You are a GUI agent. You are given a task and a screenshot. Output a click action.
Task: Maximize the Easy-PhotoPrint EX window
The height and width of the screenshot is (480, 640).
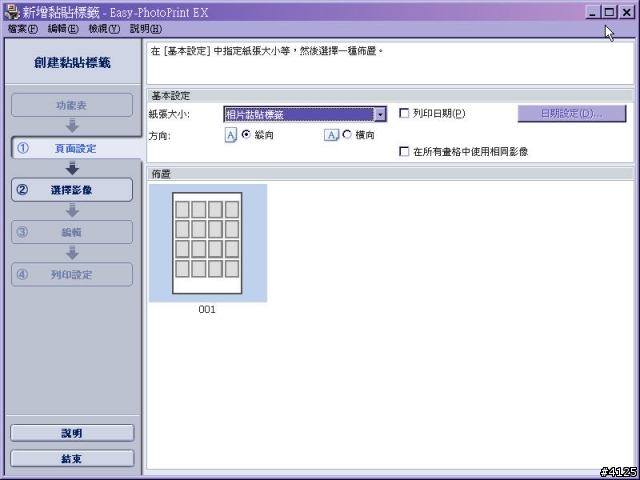coord(609,12)
